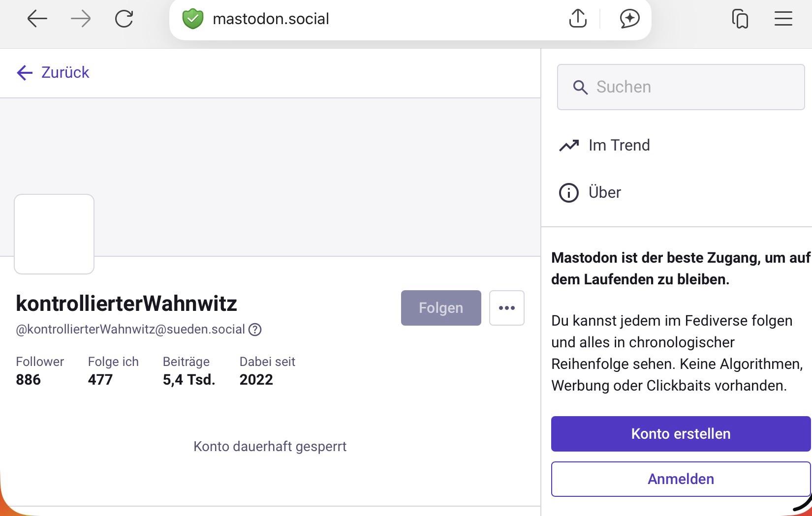812x516 pixels.
Task: Click the Im Trend arrow icon
Action: 569,146
